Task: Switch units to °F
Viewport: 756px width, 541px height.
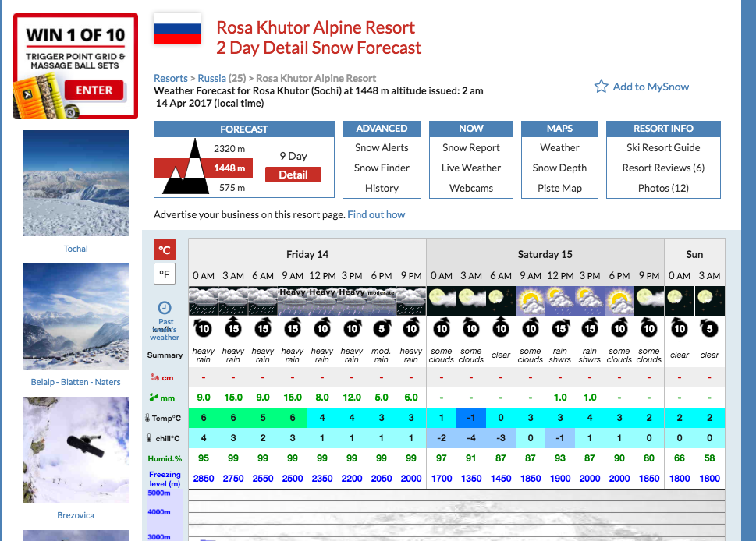Action: point(165,274)
